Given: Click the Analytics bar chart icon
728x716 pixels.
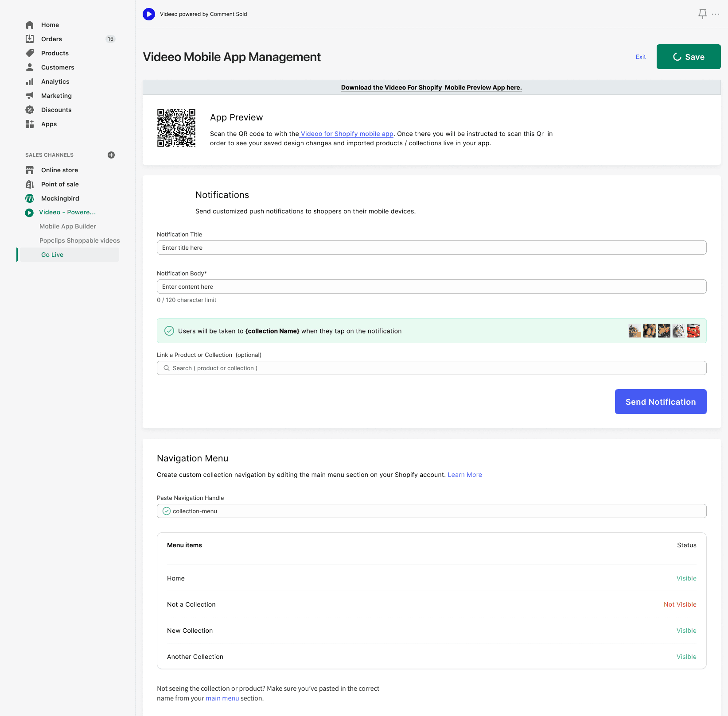Looking at the screenshot, I should tap(30, 81).
